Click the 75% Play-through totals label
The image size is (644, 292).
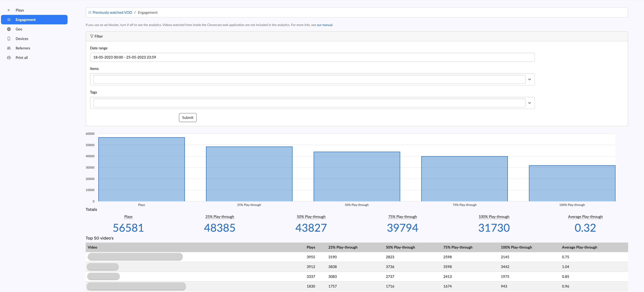point(403,217)
